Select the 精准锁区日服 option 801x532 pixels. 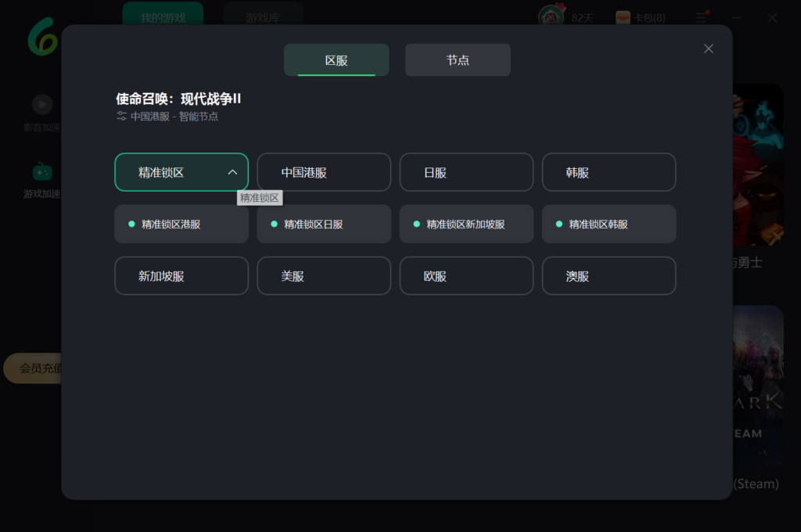tap(324, 224)
